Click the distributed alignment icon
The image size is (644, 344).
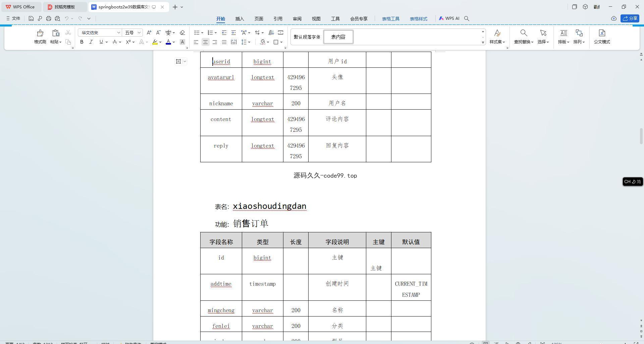(233, 42)
